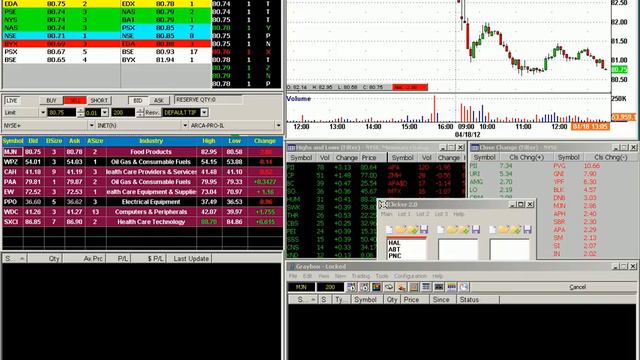
Task: Toggle the Resv. reserve button
Action: (152, 113)
